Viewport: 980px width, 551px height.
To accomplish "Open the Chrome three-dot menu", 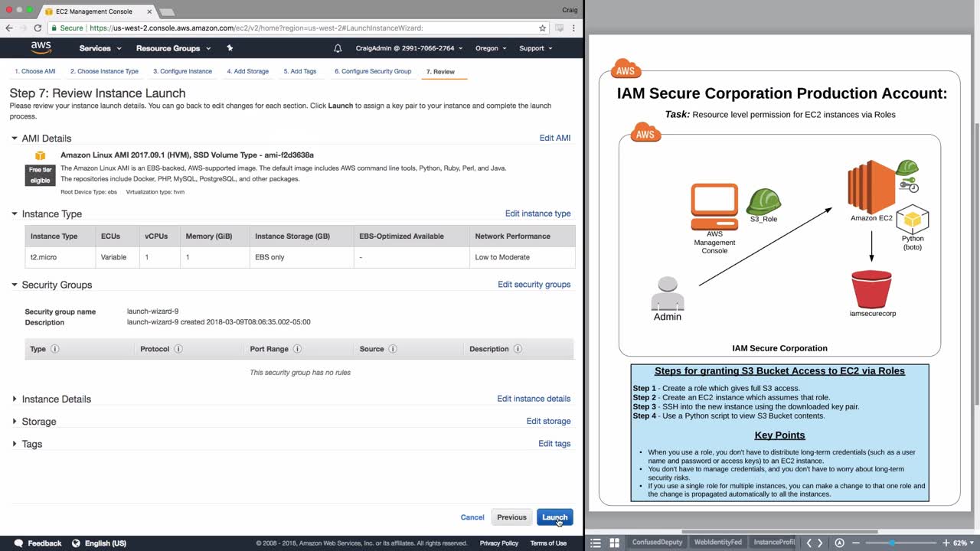I will (573, 28).
